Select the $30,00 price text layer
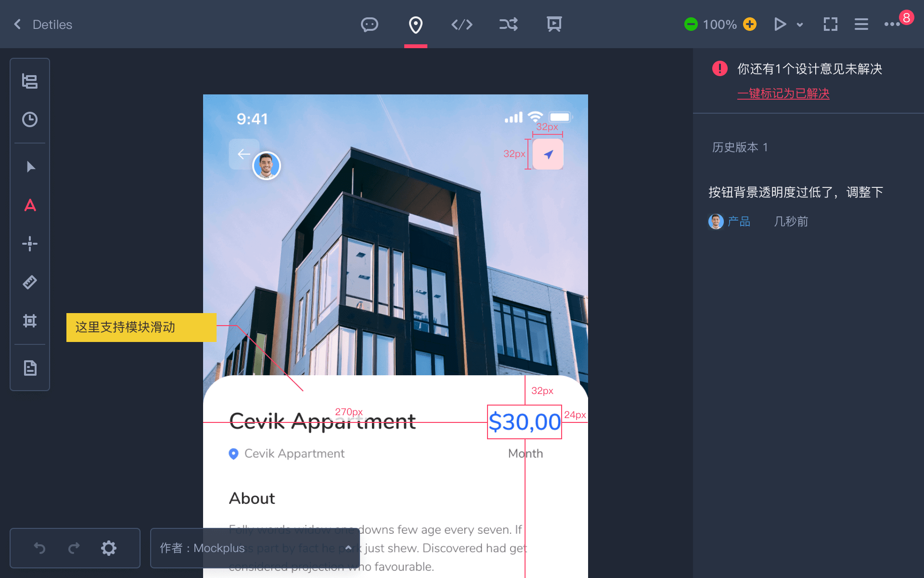 click(x=525, y=422)
